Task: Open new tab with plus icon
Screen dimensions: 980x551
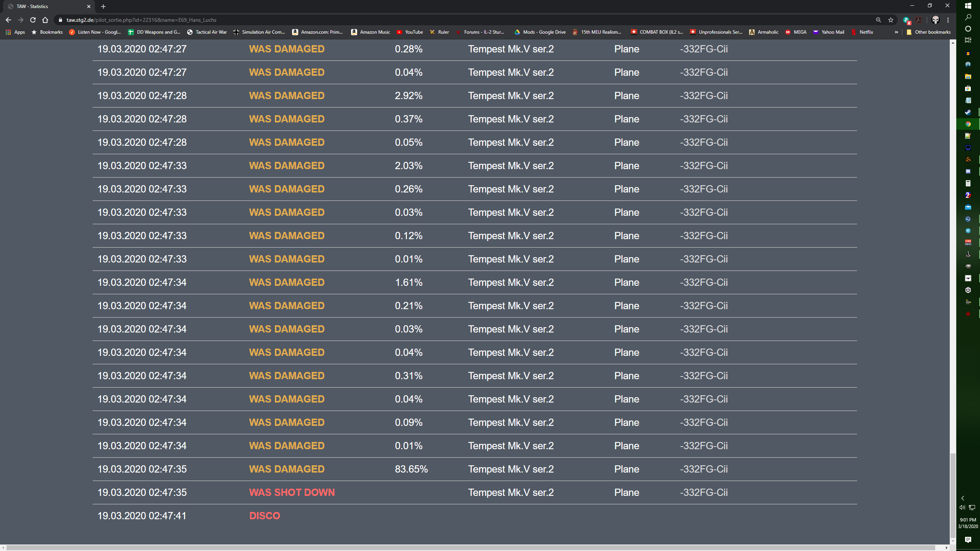Action: click(103, 7)
